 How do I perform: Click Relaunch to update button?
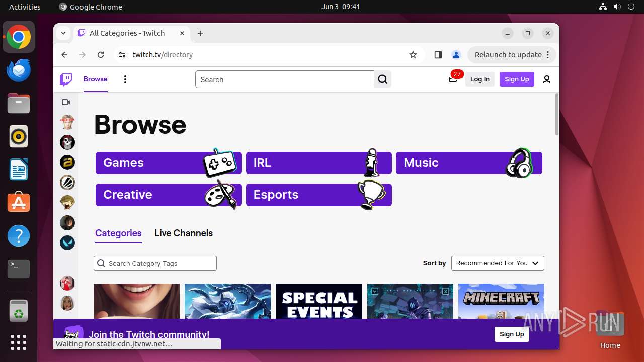(x=512, y=55)
